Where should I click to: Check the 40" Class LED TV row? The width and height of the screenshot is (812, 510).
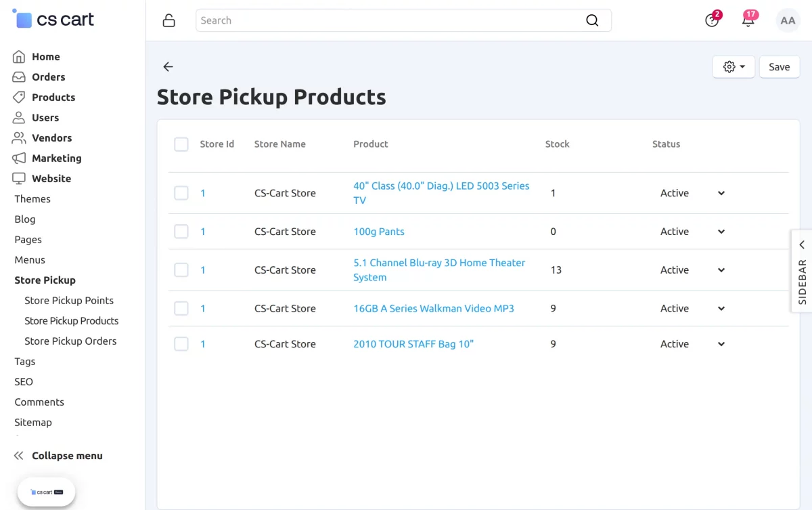pos(181,193)
